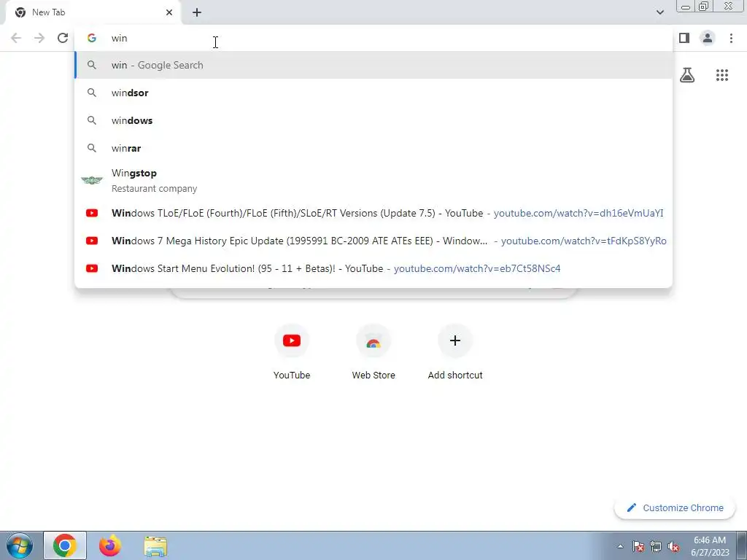Select the New Tab tab
This screenshot has width=747, height=560.
point(93,12)
